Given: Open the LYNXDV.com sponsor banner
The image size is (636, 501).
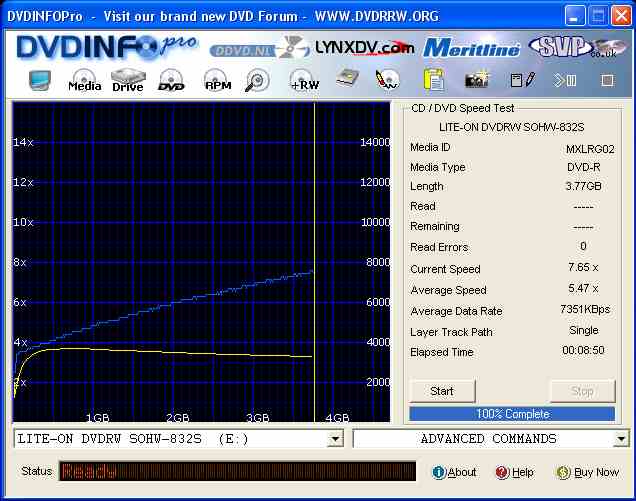Looking at the screenshot, I should [364, 48].
